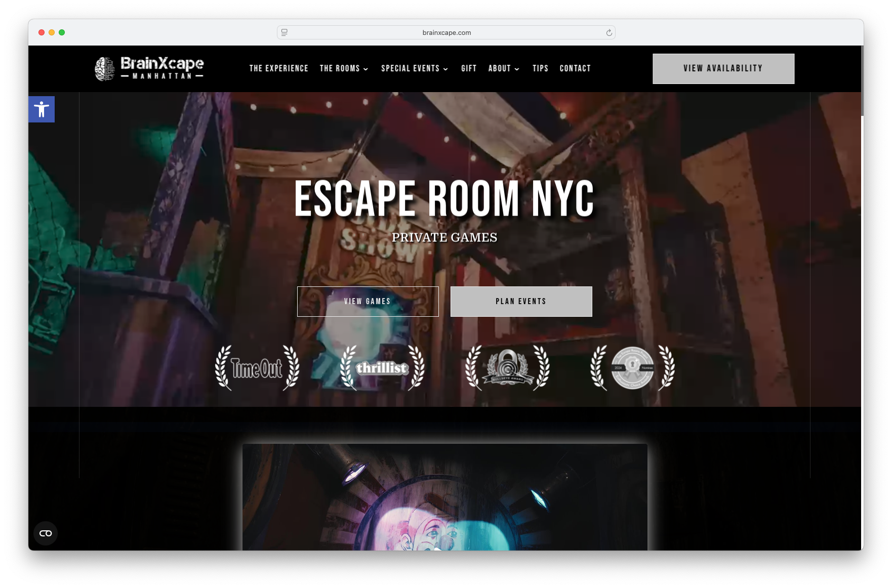Viewport: 892px width, 588px height.
Task: Click the Bullseye Award badge
Action: coord(507,368)
